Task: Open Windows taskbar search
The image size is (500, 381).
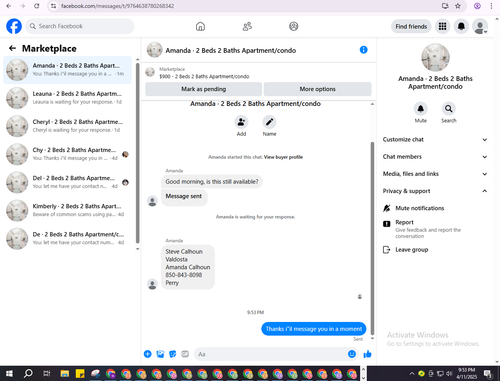Action: pyautogui.click(x=28, y=373)
